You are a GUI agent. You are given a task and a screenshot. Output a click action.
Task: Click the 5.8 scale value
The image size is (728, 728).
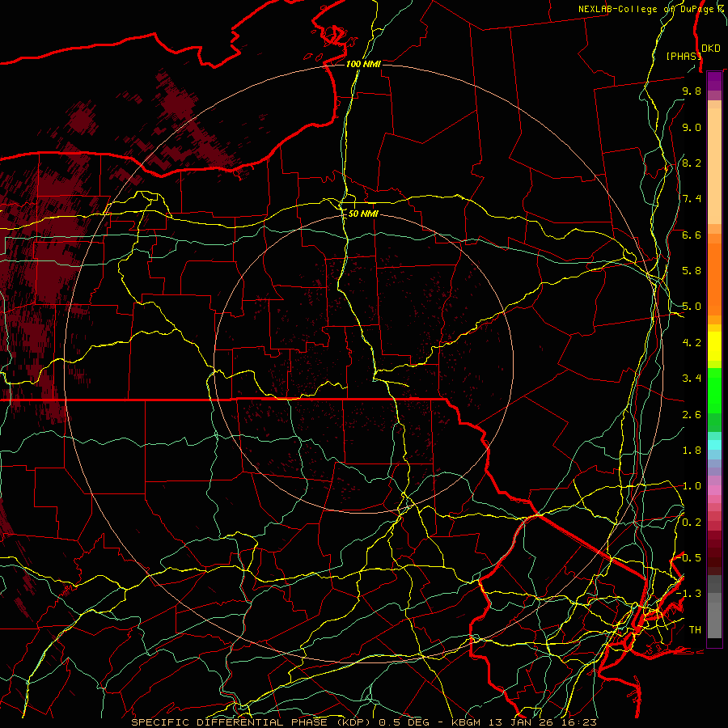692,271
